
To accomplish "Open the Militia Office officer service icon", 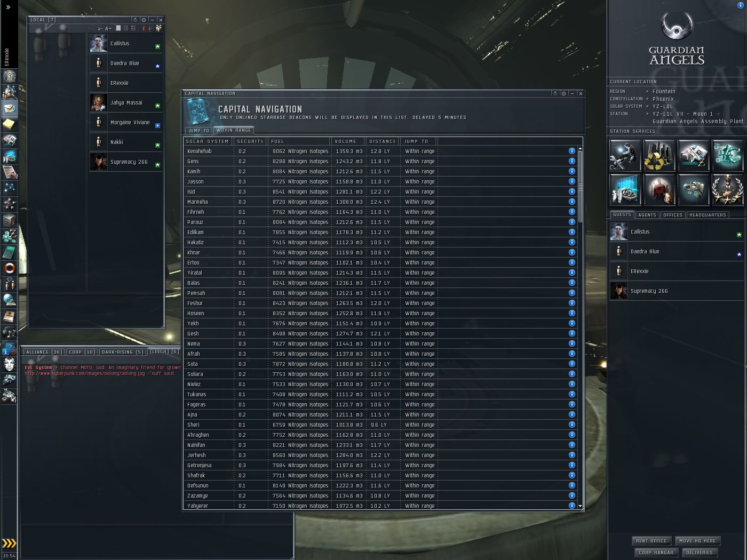I will [x=728, y=189].
